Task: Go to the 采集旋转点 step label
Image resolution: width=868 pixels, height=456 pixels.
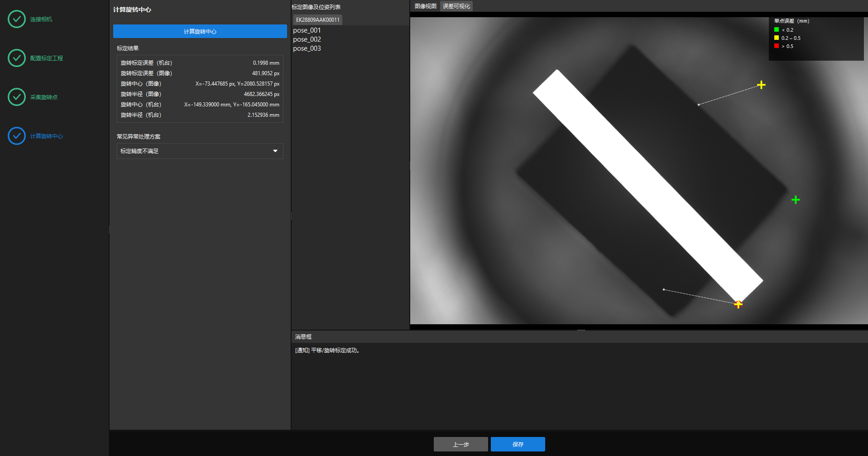Action: coord(44,97)
